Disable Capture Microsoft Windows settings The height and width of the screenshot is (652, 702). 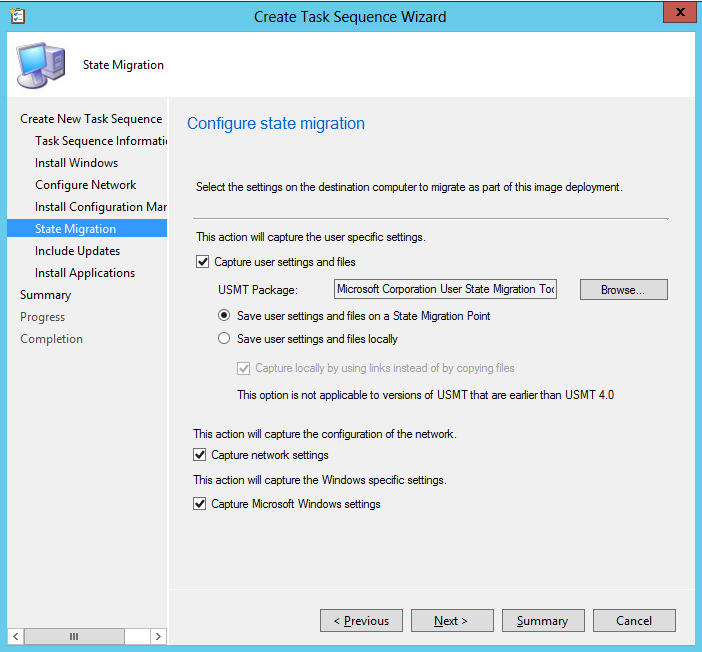click(200, 504)
